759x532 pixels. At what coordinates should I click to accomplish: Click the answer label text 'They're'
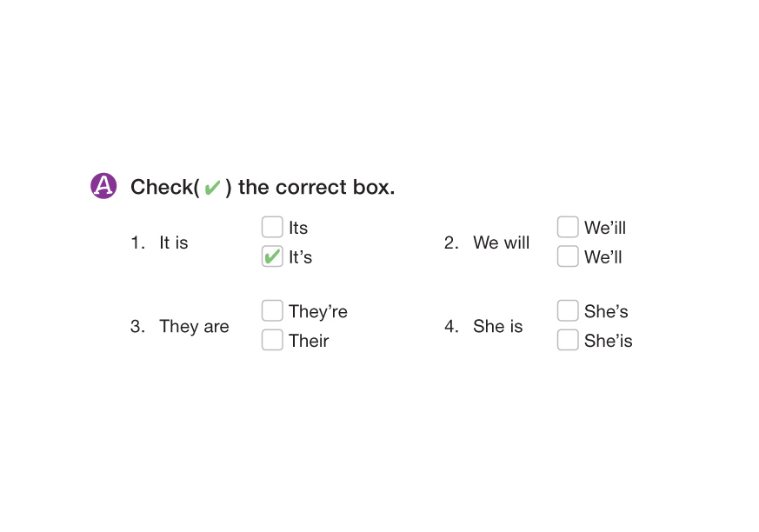318,312
